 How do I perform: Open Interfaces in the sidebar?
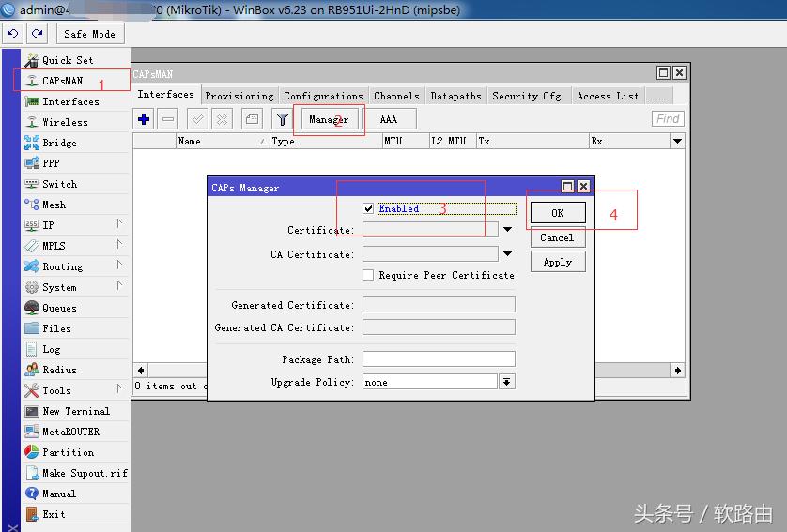pyautogui.click(x=75, y=101)
